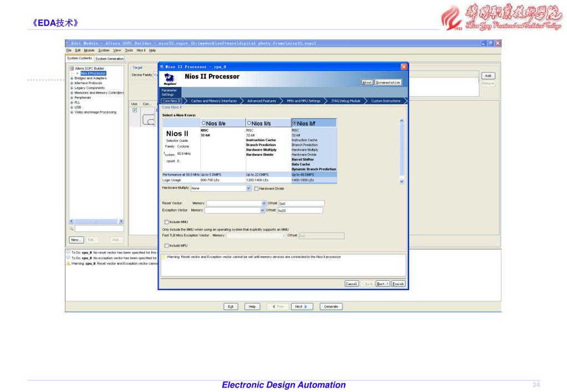The image size is (567, 392).
Task: Click the cpu_0 warning triangle icon in messages
Action: coord(68,264)
